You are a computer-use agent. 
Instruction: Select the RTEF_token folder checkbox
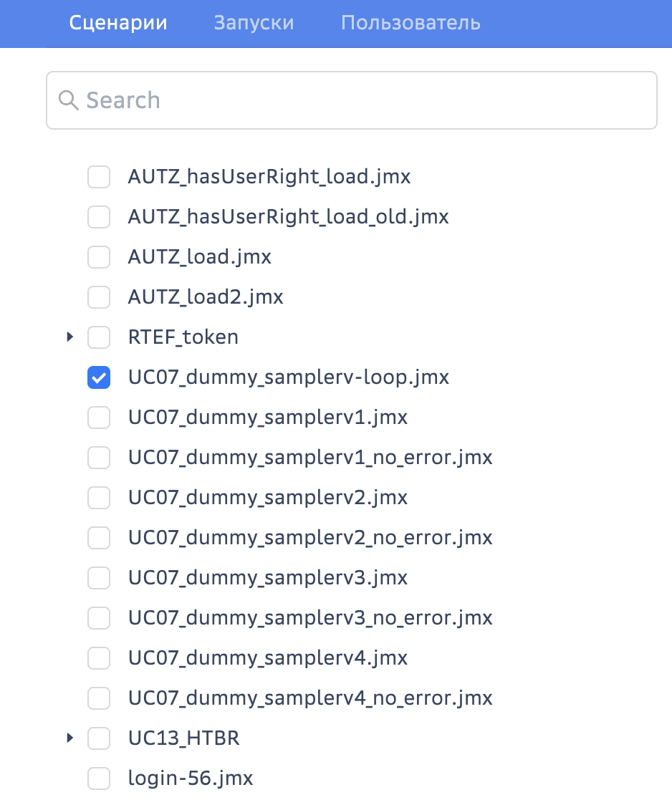pos(99,337)
